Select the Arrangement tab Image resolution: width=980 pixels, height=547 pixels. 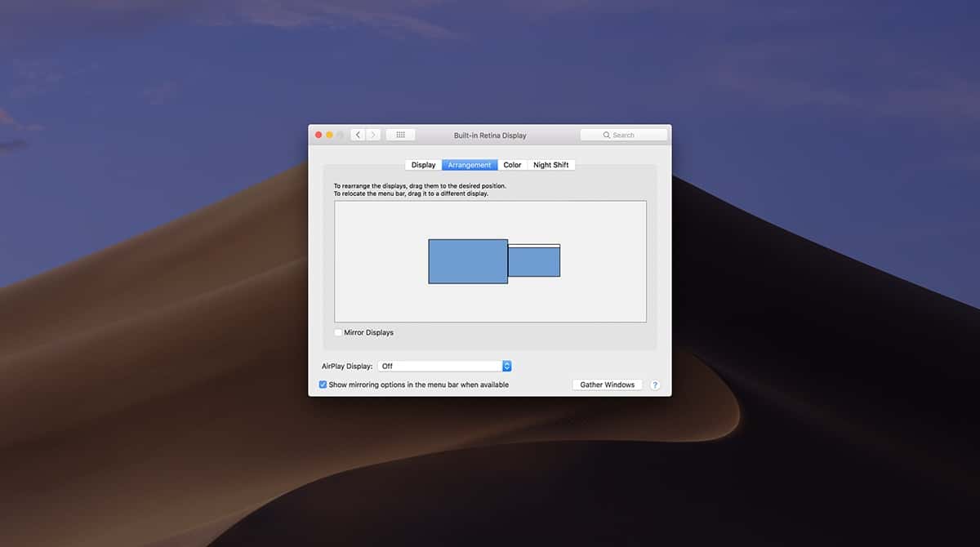[x=469, y=164]
